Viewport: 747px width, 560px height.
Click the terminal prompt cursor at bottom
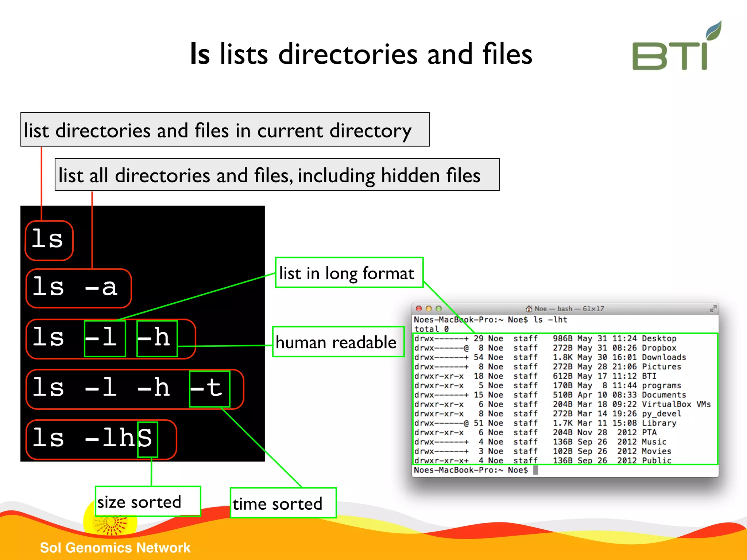click(535, 470)
